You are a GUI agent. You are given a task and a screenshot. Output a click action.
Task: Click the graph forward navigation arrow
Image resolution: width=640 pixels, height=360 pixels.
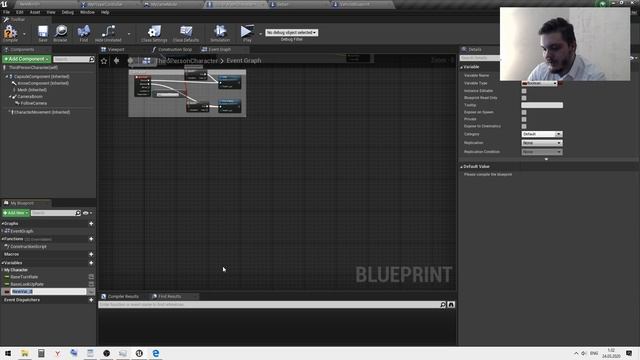click(x=131, y=61)
